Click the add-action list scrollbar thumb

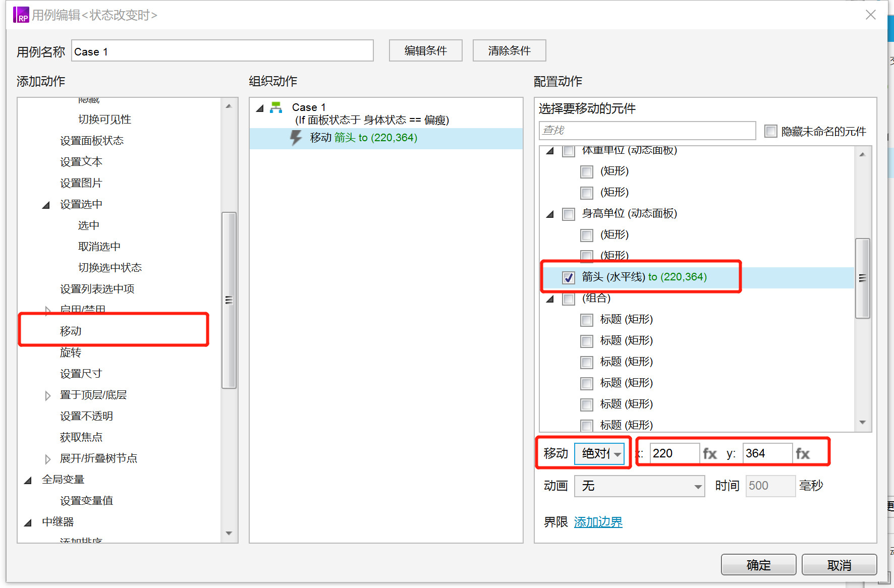229,300
